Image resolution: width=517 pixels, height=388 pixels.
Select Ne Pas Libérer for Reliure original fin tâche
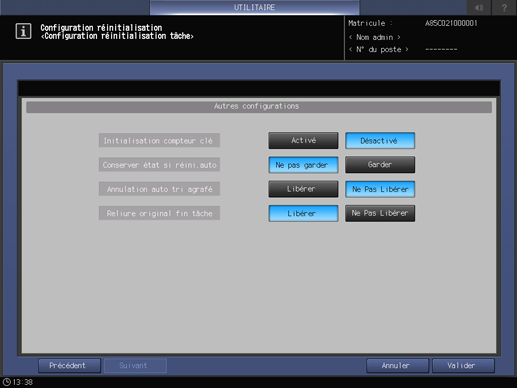[x=380, y=213]
